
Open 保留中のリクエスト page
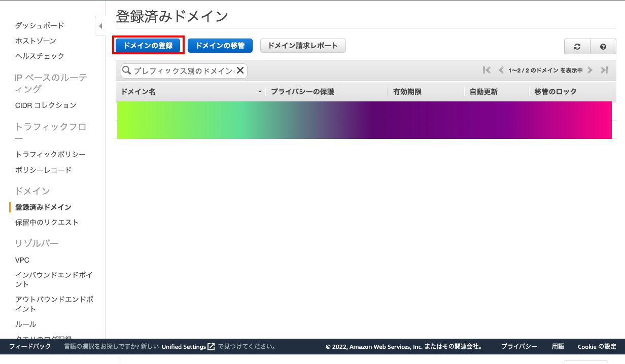click(x=47, y=222)
